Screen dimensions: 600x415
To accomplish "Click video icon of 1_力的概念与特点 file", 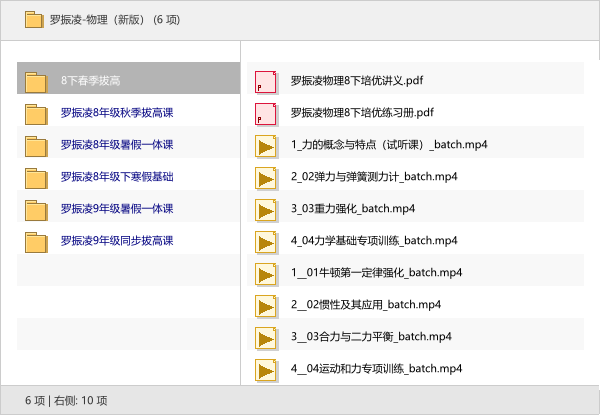I will (x=266, y=145).
